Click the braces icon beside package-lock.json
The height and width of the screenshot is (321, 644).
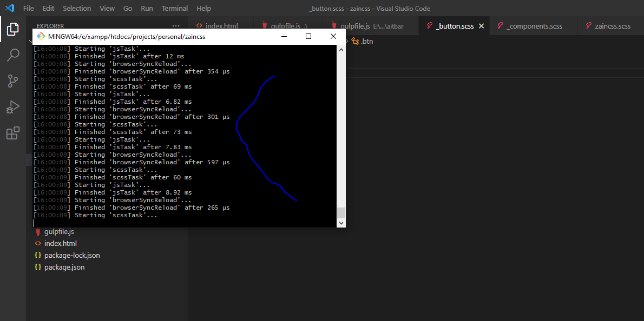click(38, 255)
